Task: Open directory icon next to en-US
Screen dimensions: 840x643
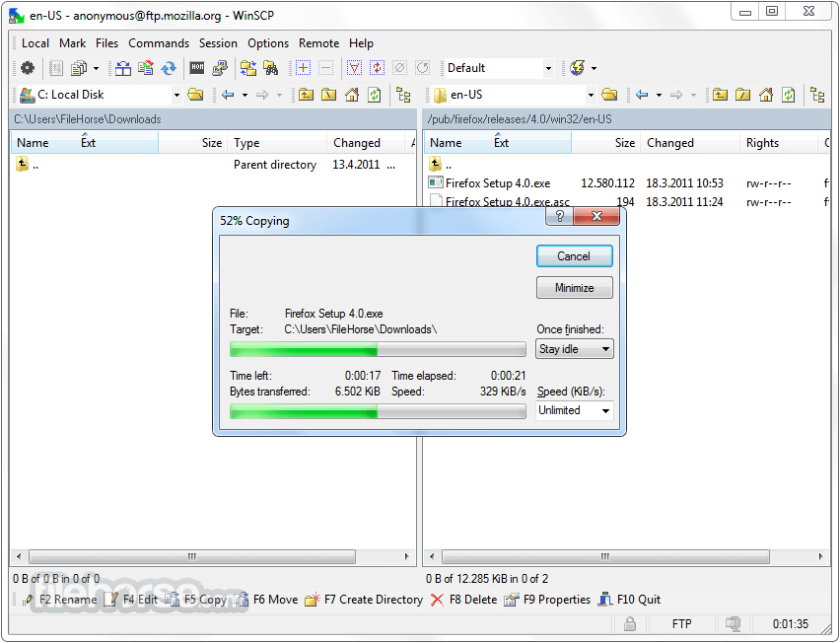Action: click(609, 95)
